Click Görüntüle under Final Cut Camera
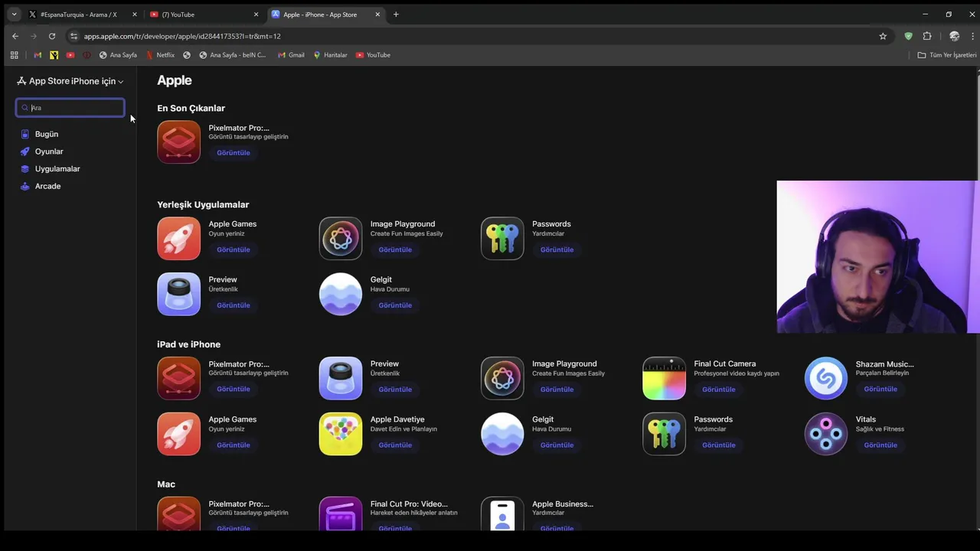 point(718,390)
